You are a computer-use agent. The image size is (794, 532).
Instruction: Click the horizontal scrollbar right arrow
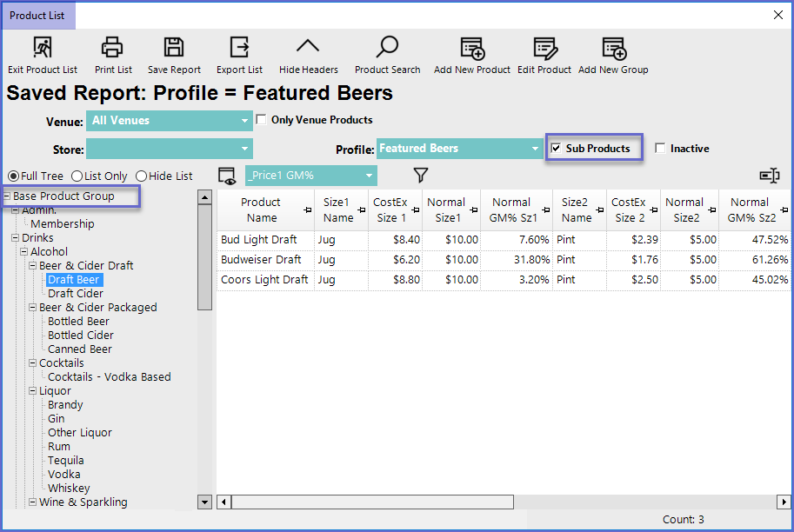pyautogui.click(x=784, y=502)
